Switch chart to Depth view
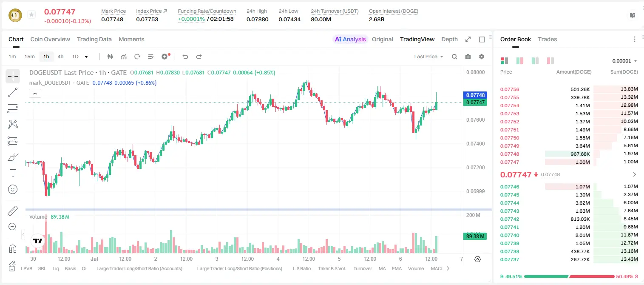Screen dimensions: 644x285 click(x=449, y=39)
